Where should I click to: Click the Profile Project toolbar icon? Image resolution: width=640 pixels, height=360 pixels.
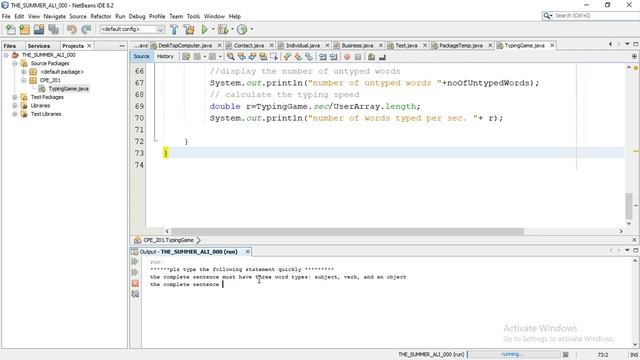coord(242,29)
